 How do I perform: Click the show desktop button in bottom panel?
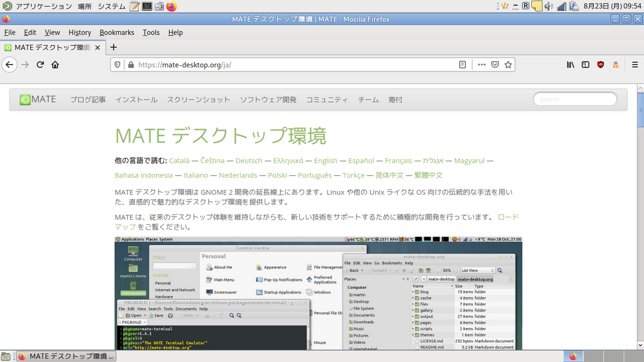(x=6, y=356)
